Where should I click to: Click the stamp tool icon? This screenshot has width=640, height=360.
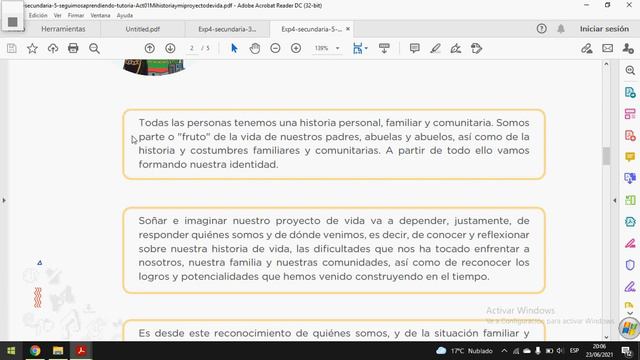point(476,49)
